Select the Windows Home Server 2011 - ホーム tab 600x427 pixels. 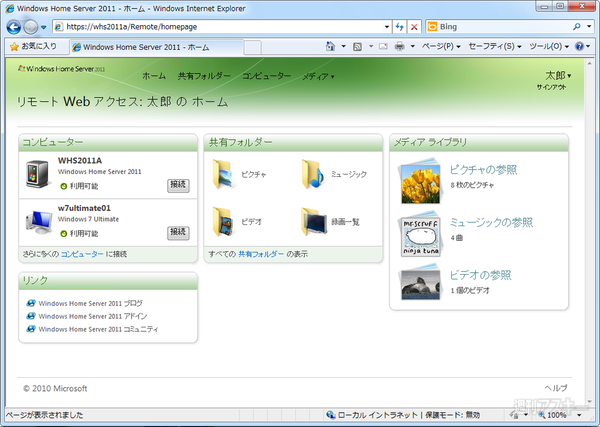(157, 47)
